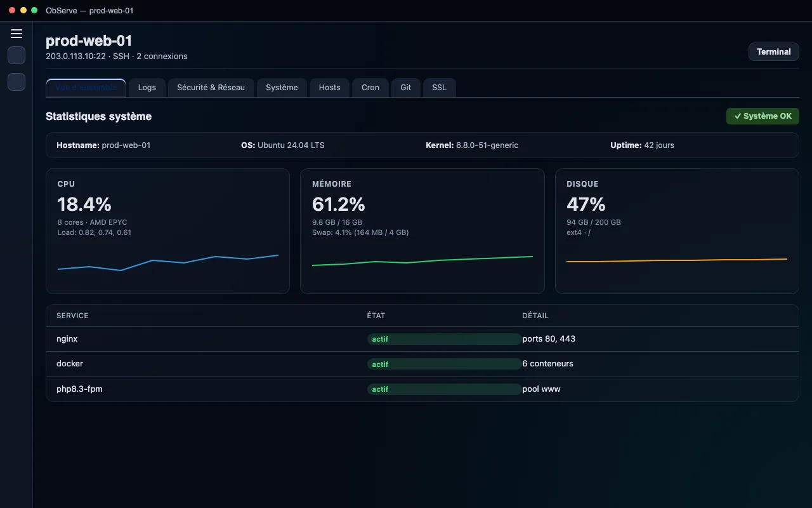
Task: Open the Terminal button
Action: [x=773, y=52]
